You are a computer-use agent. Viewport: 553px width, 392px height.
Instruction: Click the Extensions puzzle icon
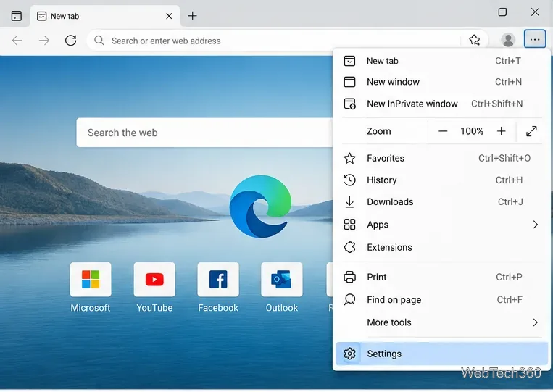tap(349, 247)
